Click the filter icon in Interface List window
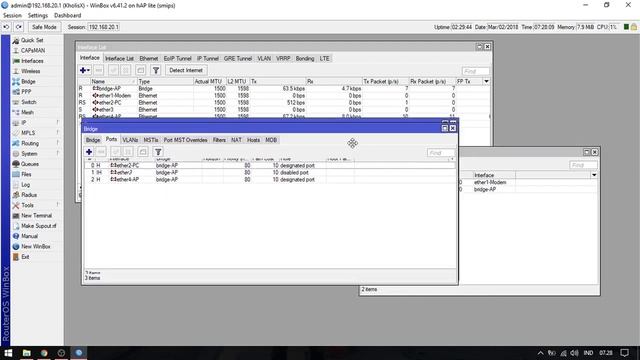Screen dimensions: 640x360 coord(156,70)
